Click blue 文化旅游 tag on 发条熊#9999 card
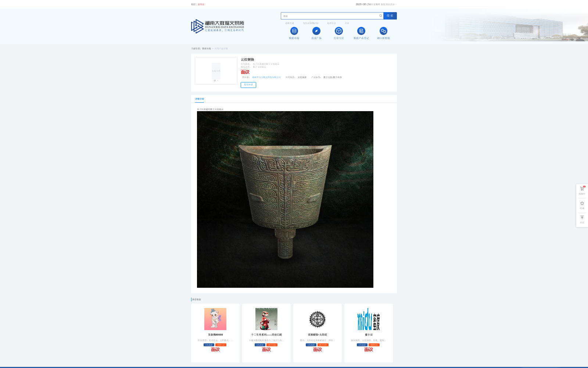Screen dimensions: 588x368 pyautogui.click(x=209, y=345)
